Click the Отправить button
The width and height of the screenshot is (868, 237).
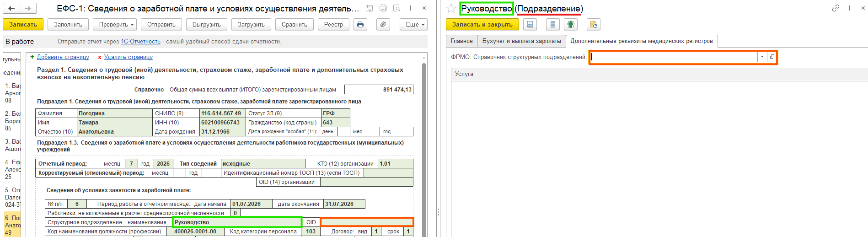(161, 24)
